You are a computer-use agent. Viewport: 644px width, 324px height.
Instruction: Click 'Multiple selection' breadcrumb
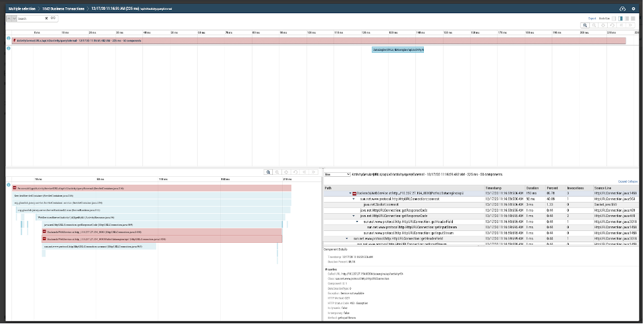tap(21, 8)
